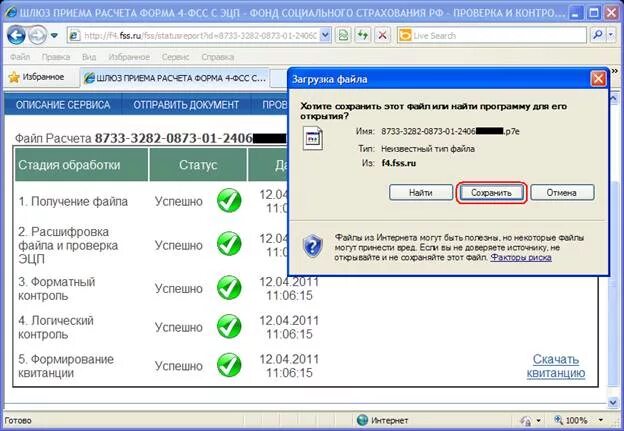This screenshot has height=431, width=624.
Task: Click the f4.fss.ru address bar
Action: coord(199,36)
